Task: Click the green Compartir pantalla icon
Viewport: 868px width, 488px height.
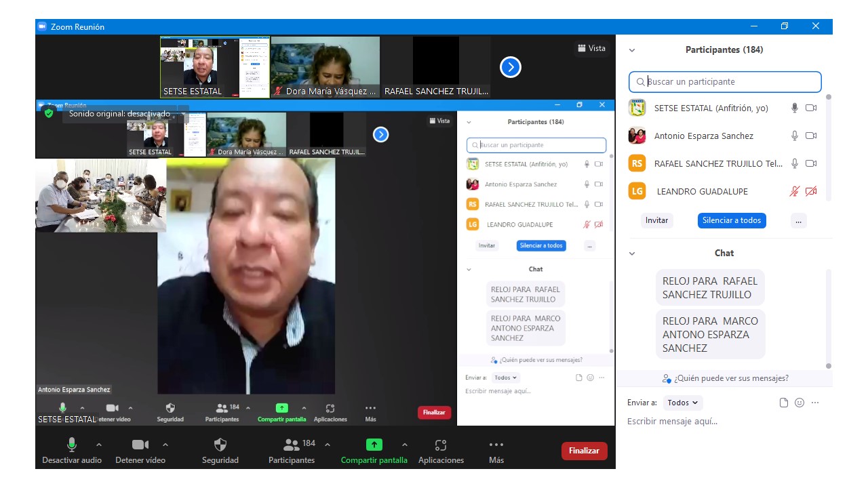Action: click(374, 445)
